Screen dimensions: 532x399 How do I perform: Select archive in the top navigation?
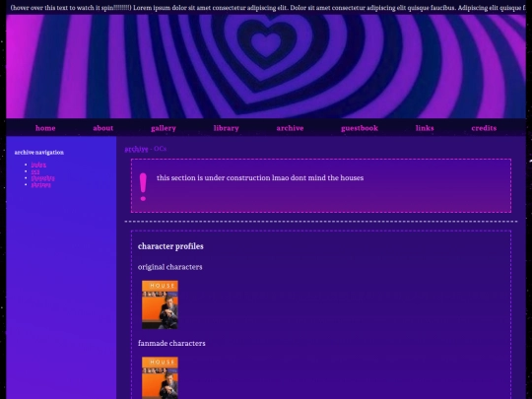(290, 128)
